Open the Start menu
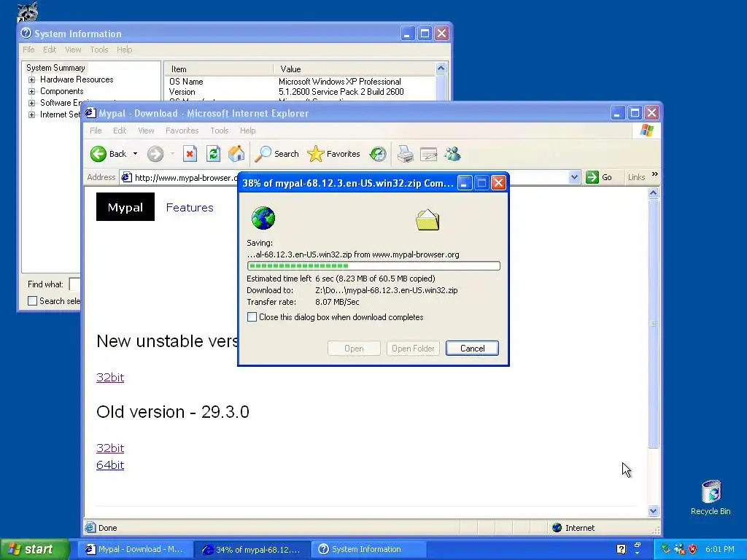The image size is (747, 560). pyautogui.click(x=35, y=549)
